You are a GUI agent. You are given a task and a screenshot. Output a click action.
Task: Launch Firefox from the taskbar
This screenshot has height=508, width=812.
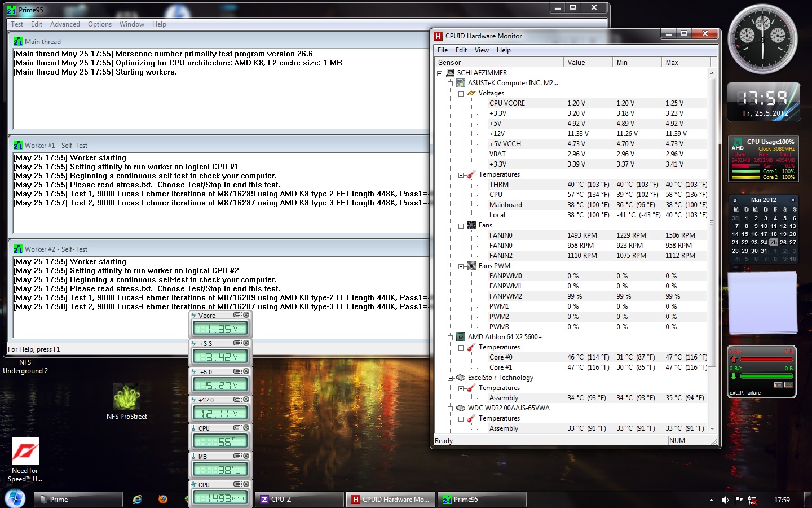click(x=163, y=500)
